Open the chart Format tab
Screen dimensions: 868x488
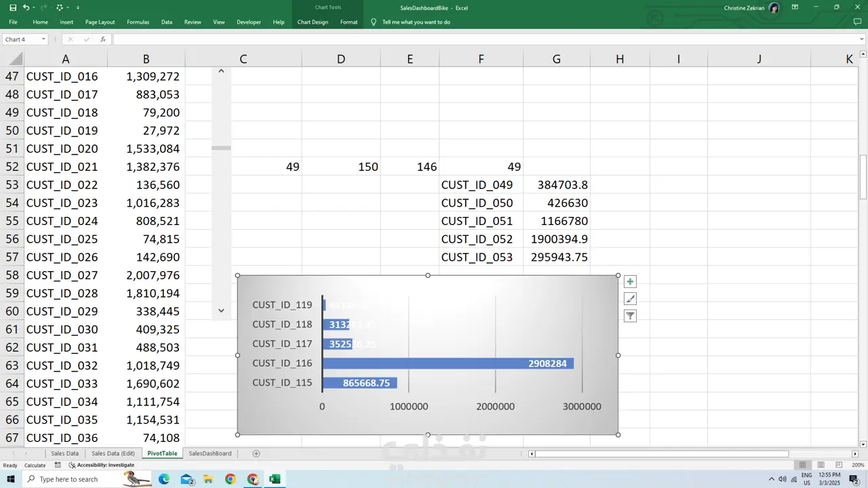coord(349,22)
